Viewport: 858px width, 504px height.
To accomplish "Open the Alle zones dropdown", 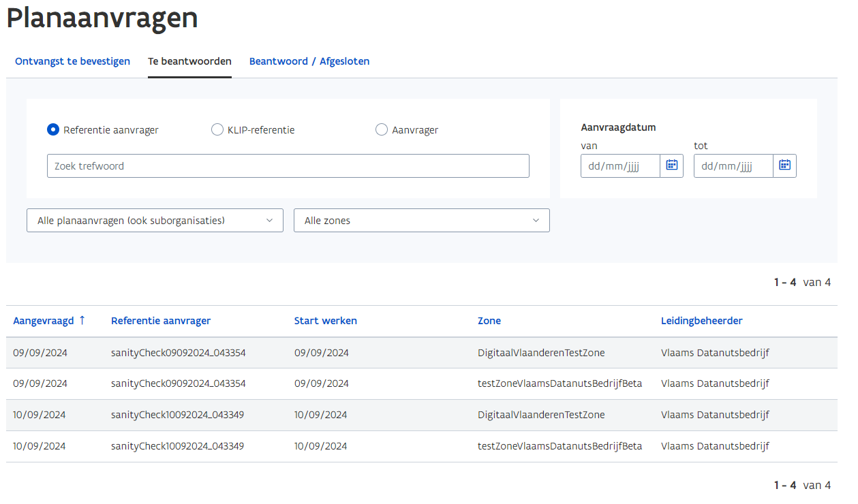I will 421,221.
